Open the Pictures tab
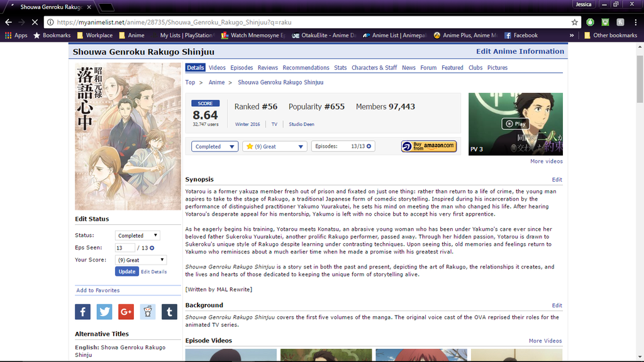Viewport: 644px width, 362px height. click(497, 68)
